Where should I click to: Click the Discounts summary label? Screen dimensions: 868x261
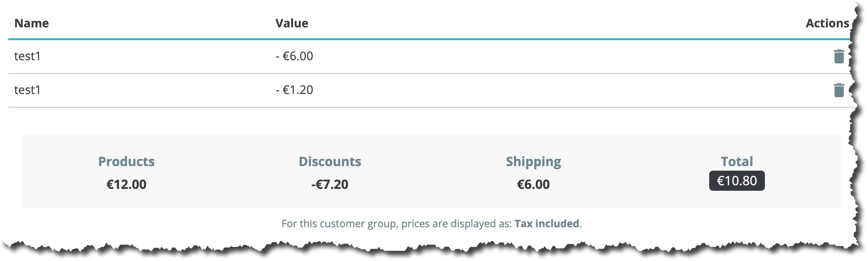click(x=330, y=162)
